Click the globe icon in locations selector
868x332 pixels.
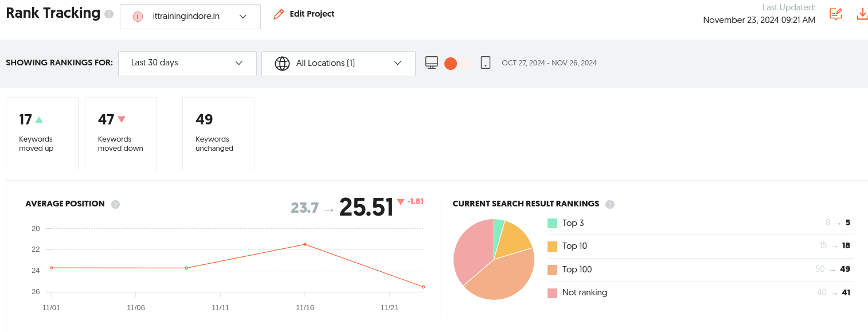[282, 64]
